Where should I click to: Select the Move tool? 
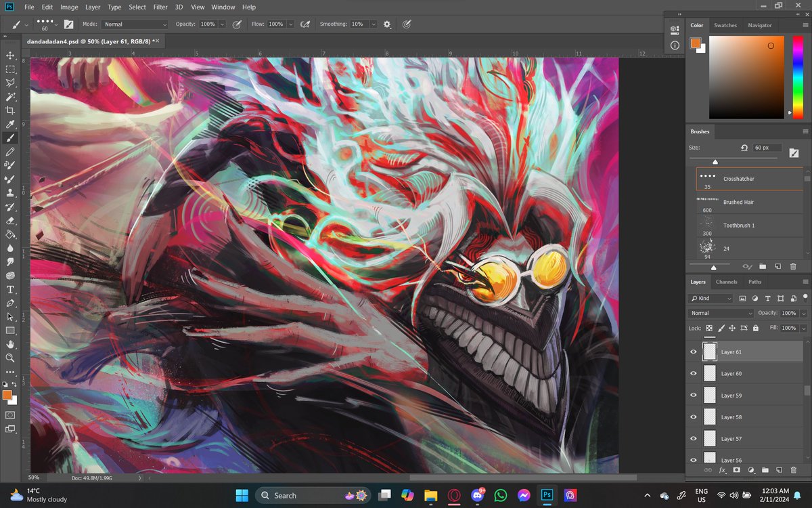pos(10,55)
